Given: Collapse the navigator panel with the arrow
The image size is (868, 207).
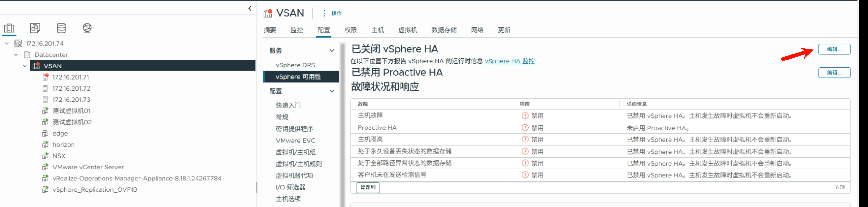Looking at the screenshot, I should (x=250, y=8).
